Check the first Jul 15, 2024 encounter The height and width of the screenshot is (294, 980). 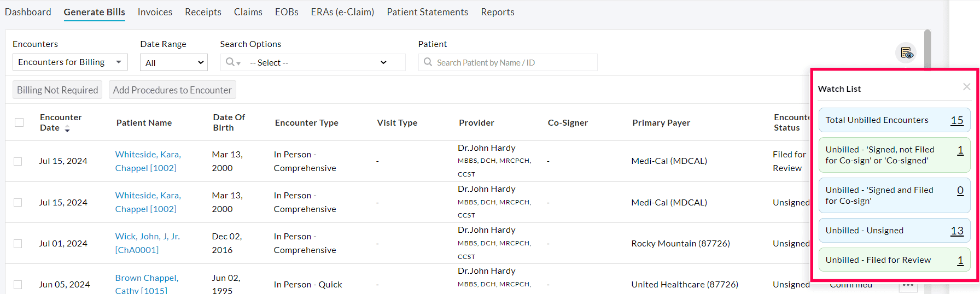click(18, 161)
